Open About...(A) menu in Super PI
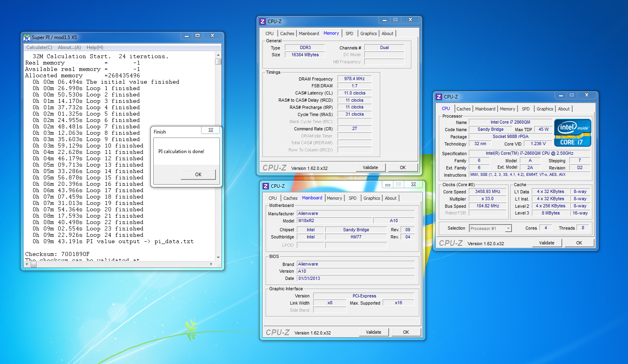The width and height of the screenshot is (628, 364). tap(69, 47)
